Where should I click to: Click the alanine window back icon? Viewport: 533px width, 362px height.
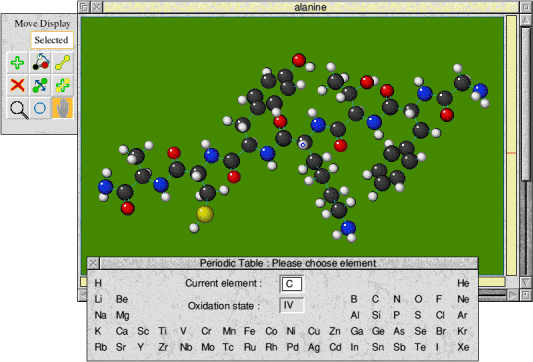coord(84,7)
